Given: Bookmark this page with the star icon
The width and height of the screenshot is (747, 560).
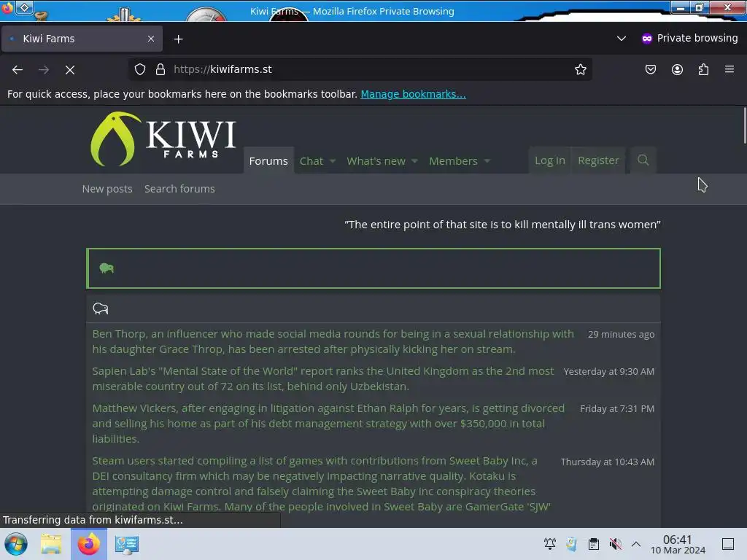Looking at the screenshot, I should 580,69.
